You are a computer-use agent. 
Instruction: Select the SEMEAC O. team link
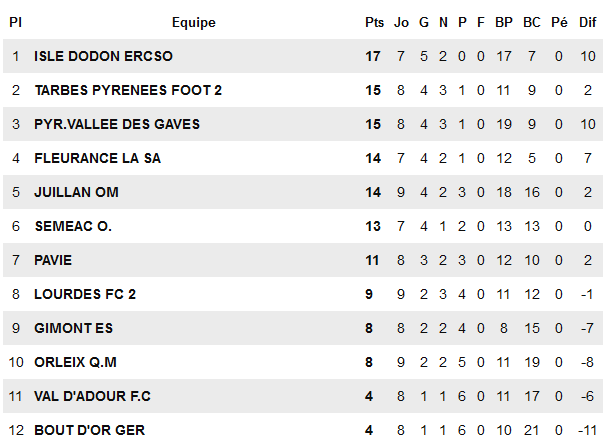[73, 226]
